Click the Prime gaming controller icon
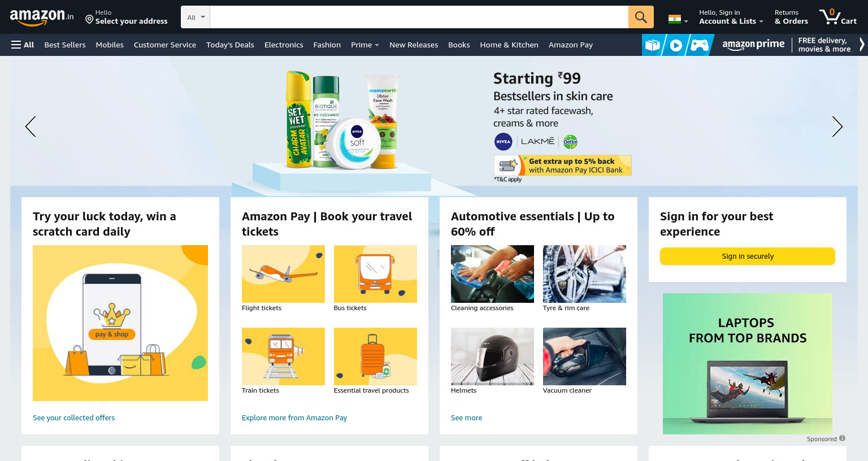Viewport: 868px width, 461px height. pos(699,45)
